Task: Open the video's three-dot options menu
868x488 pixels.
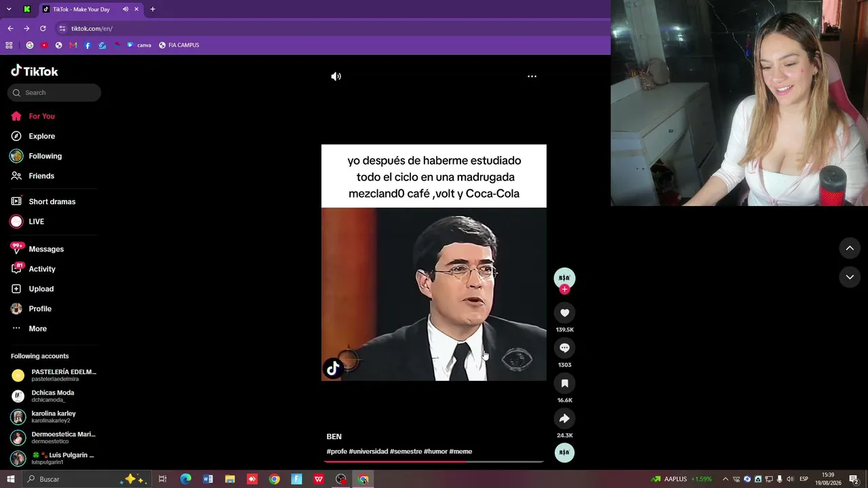Action: pyautogui.click(x=532, y=77)
